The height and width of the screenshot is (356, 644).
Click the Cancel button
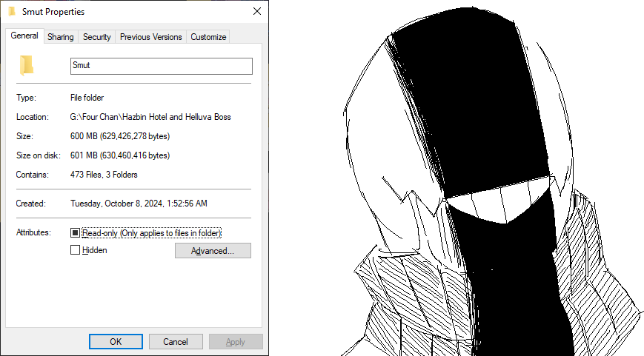click(x=176, y=342)
